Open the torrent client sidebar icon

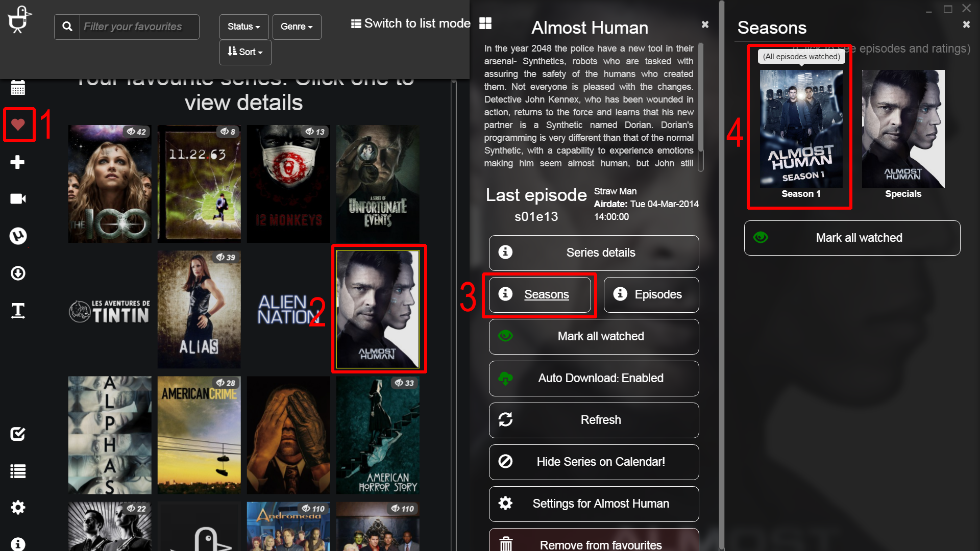[18, 236]
